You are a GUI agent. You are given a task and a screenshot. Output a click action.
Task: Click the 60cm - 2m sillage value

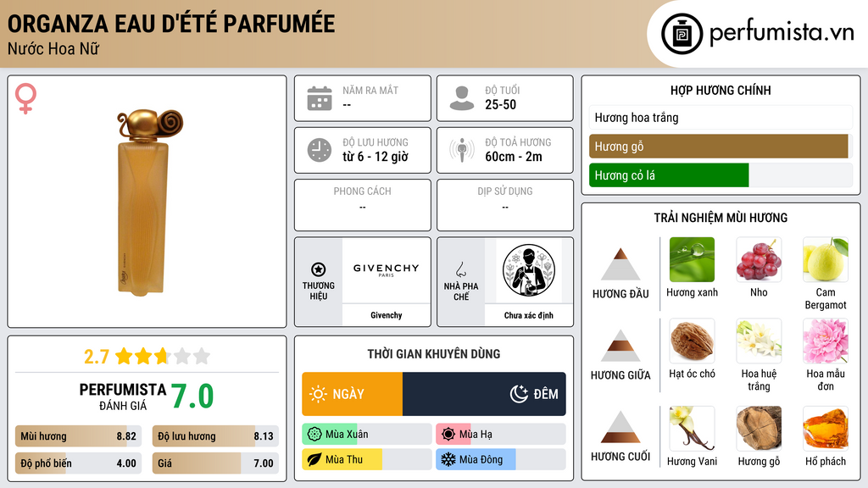point(514,157)
